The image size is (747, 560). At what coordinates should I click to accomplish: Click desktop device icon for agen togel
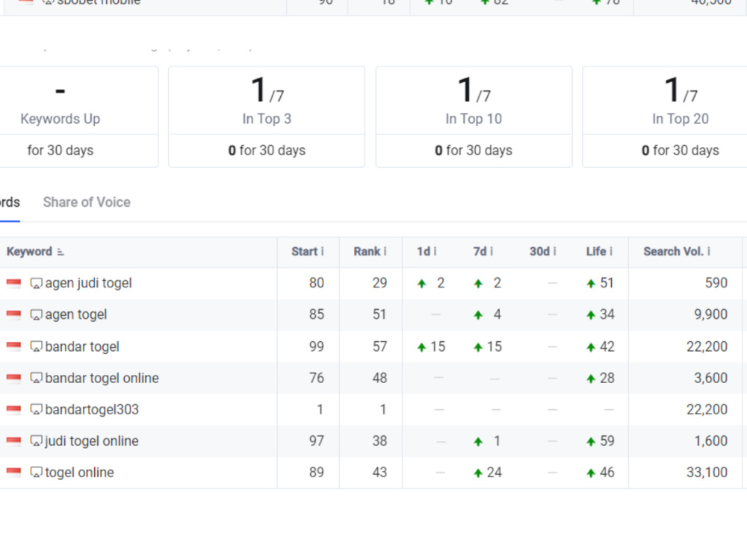click(x=36, y=315)
